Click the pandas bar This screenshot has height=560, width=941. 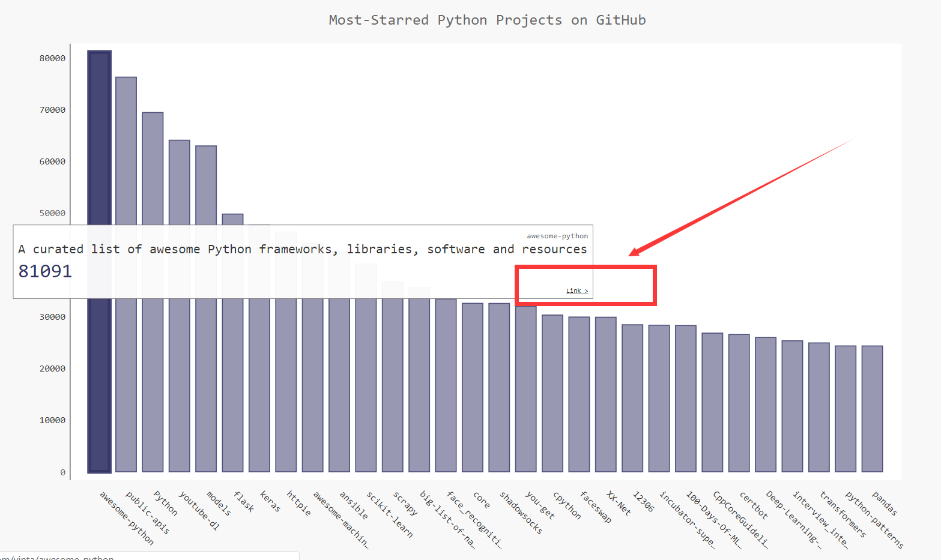(x=872, y=408)
